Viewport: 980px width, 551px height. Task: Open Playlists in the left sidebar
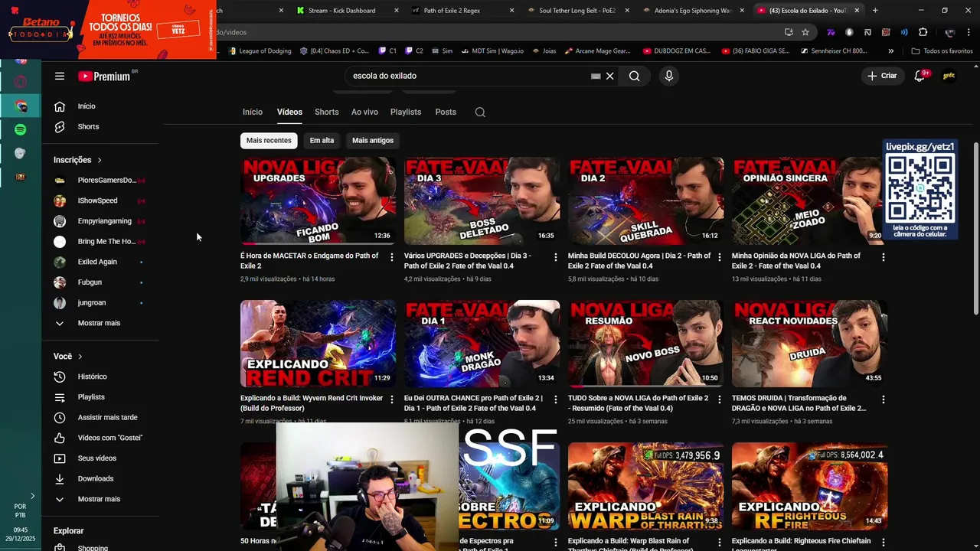click(x=91, y=397)
